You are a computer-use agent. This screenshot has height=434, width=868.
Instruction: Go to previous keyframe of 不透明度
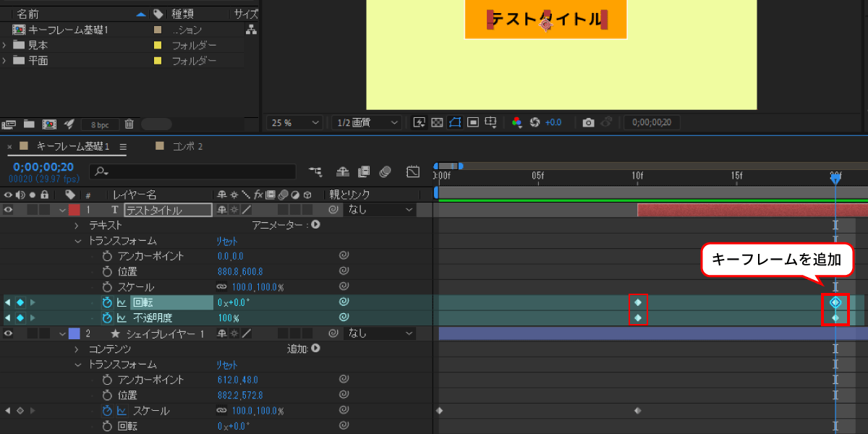(8, 318)
